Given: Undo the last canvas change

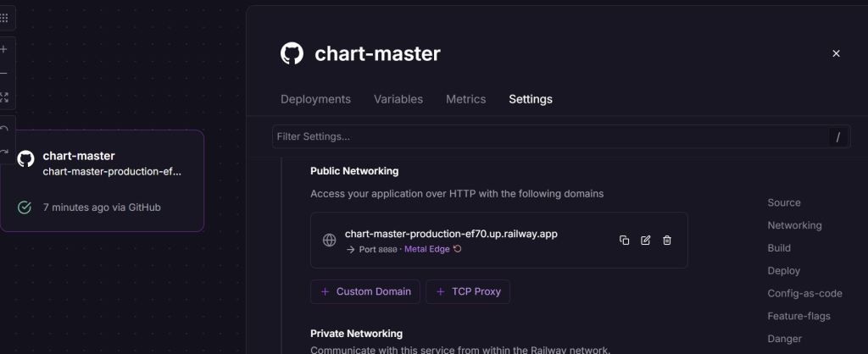Looking at the screenshot, I should 4,129.
